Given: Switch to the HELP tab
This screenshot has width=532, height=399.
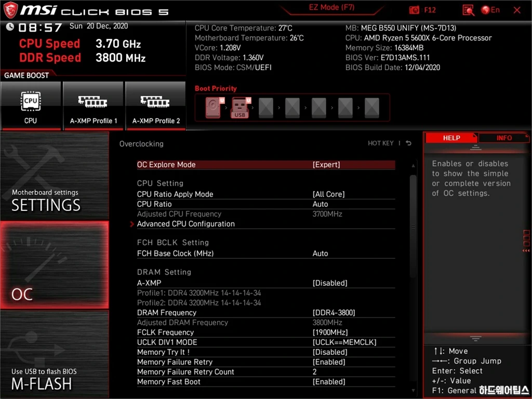Looking at the screenshot, I should 451,138.
